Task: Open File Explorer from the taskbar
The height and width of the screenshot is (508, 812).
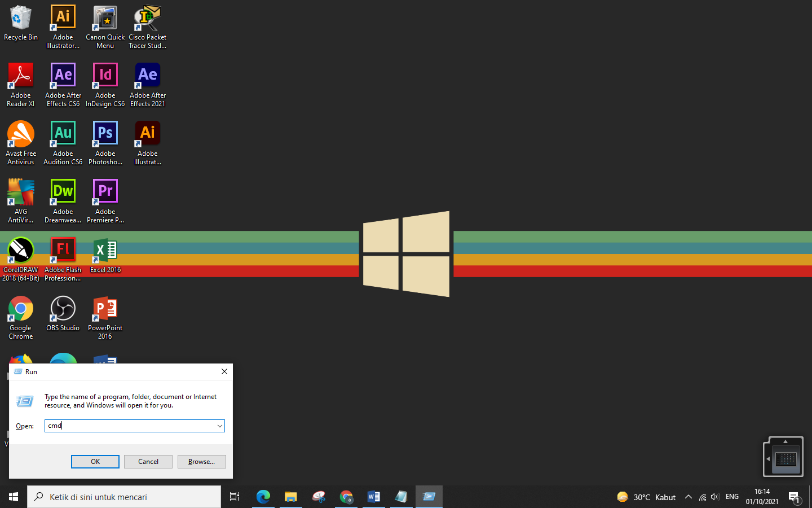Action: tap(291, 497)
